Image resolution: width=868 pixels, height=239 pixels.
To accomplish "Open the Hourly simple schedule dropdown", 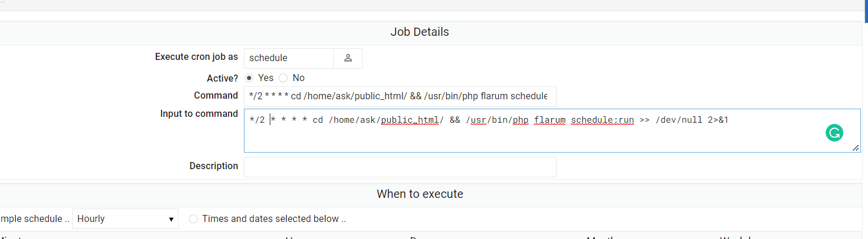I will (125, 219).
